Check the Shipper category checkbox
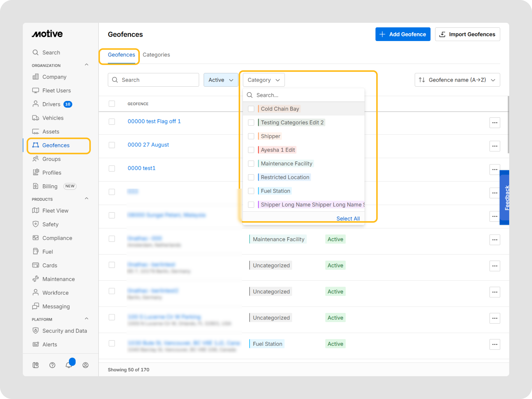Viewport: 532px width, 399px height. pos(251,136)
